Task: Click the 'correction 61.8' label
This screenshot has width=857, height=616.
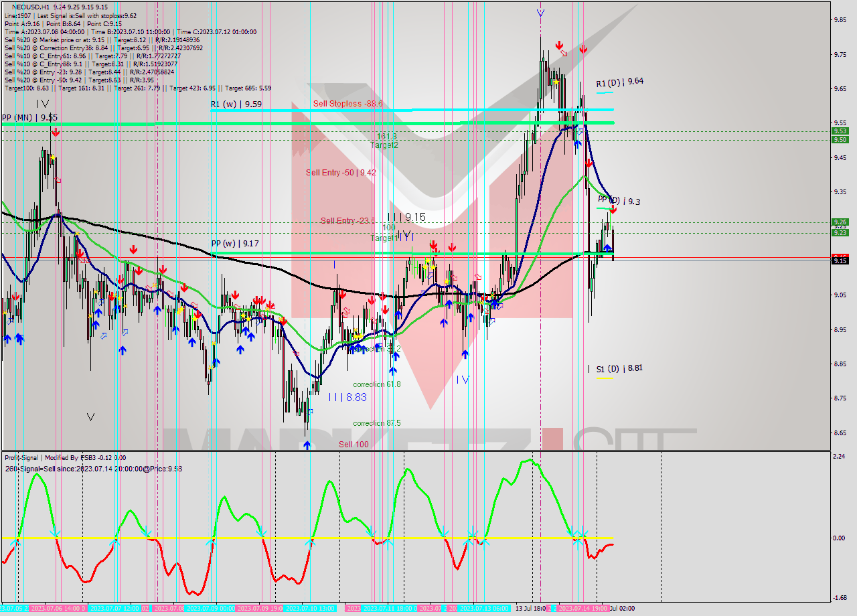Action: point(377,384)
